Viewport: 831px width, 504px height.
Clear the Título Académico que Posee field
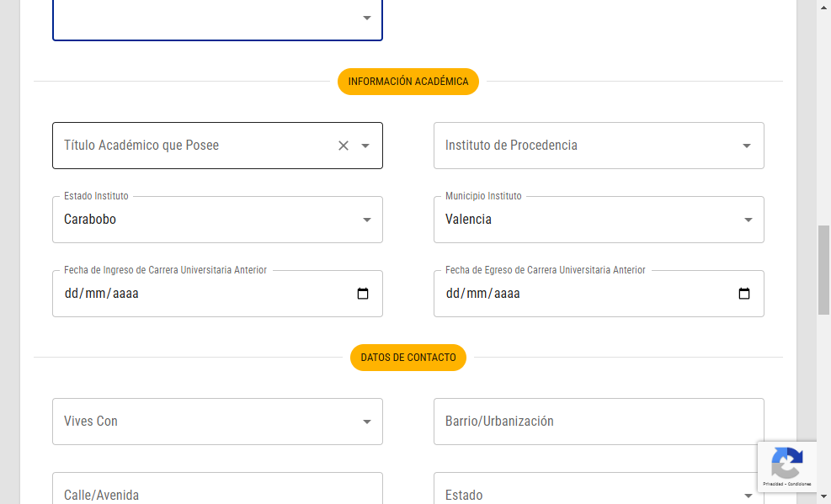point(344,146)
